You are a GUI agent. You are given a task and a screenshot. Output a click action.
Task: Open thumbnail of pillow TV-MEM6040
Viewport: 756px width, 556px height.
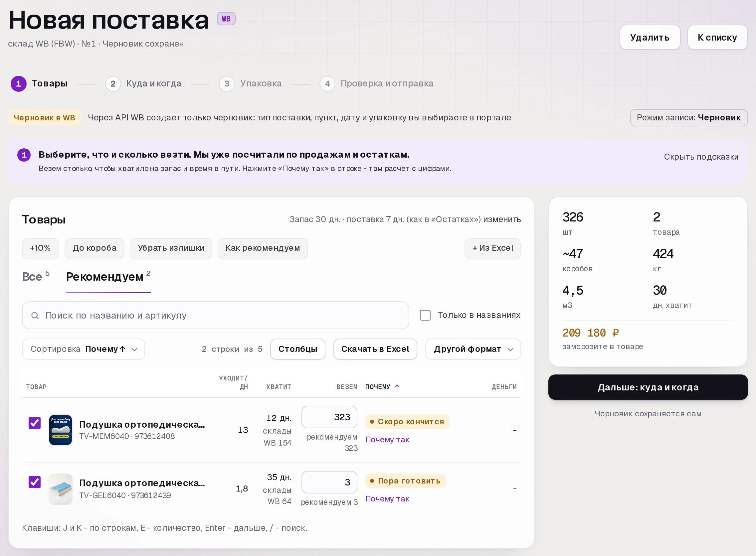pos(61,430)
